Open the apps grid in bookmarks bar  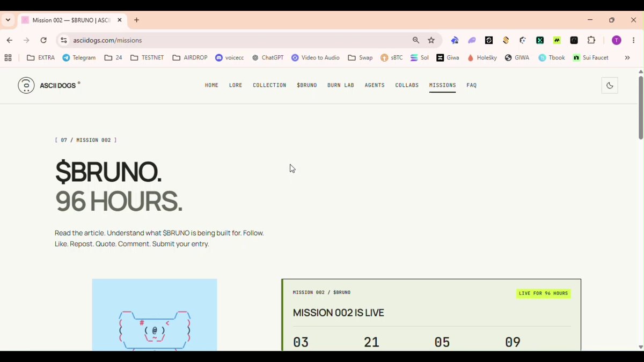(8, 57)
